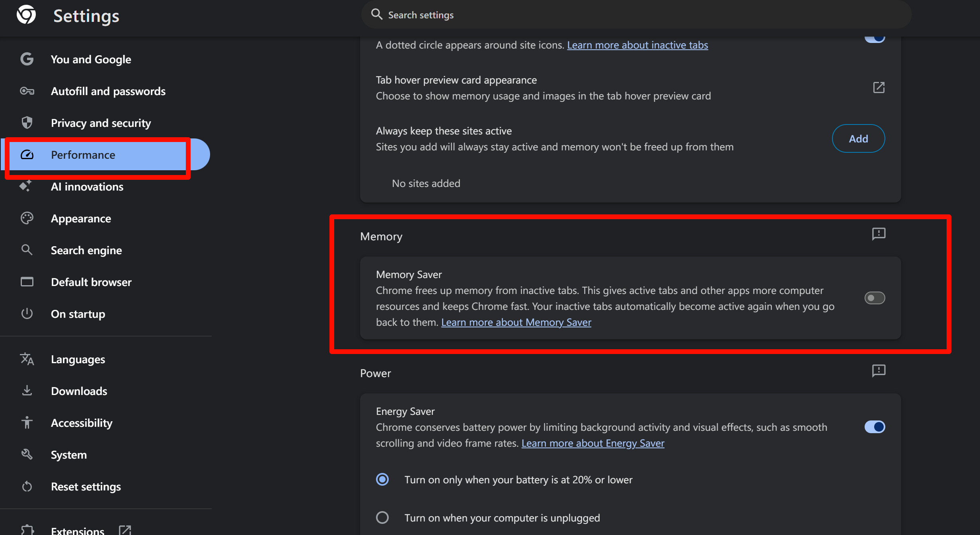980x535 pixels.
Task: Click the Accessibility person icon
Action: 27,422
